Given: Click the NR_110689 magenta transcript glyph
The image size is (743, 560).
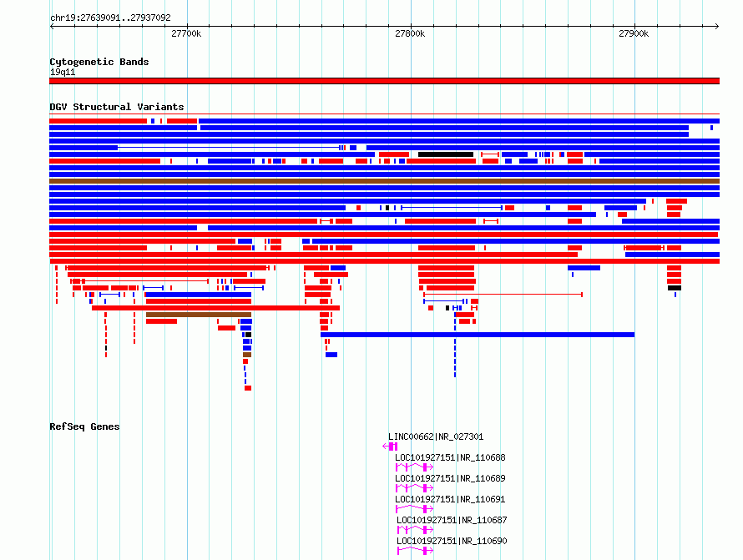Looking at the screenshot, I should point(414,488).
